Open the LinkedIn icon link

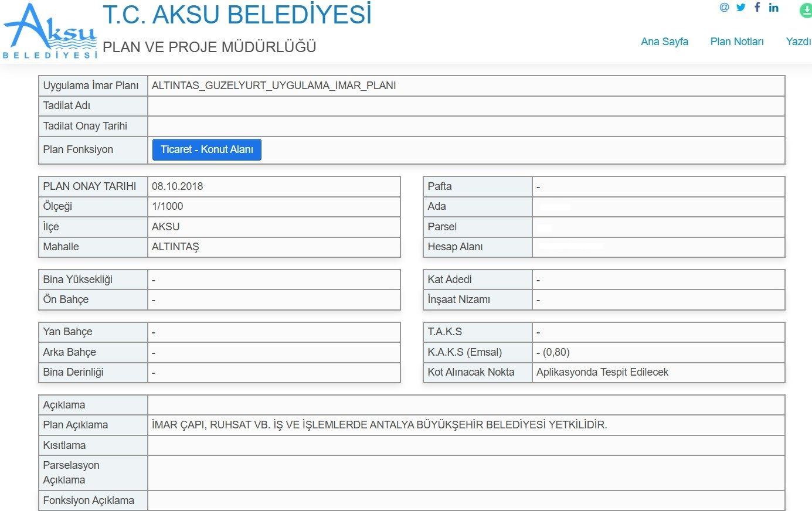tap(774, 8)
